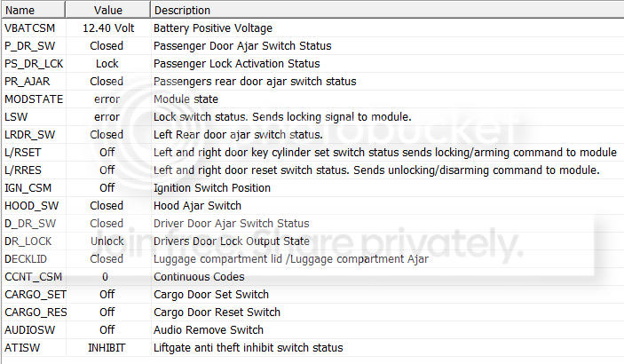Viewport: 624px width, 364px height.
Task: Select the CARGO_SET Cargo Door Set row
Action: point(312,294)
